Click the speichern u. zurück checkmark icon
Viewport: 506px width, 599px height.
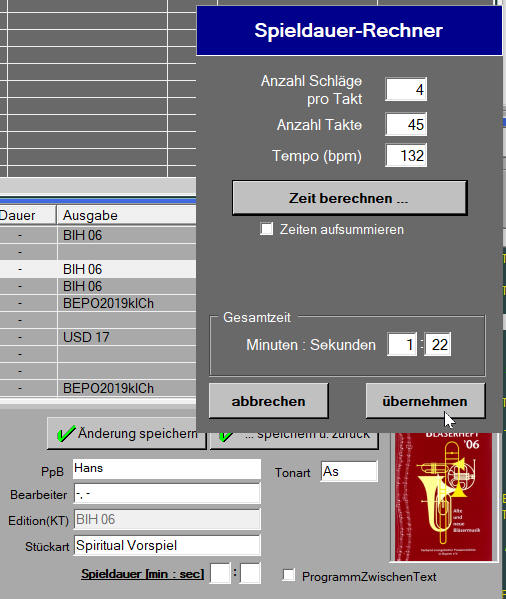coord(226,436)
